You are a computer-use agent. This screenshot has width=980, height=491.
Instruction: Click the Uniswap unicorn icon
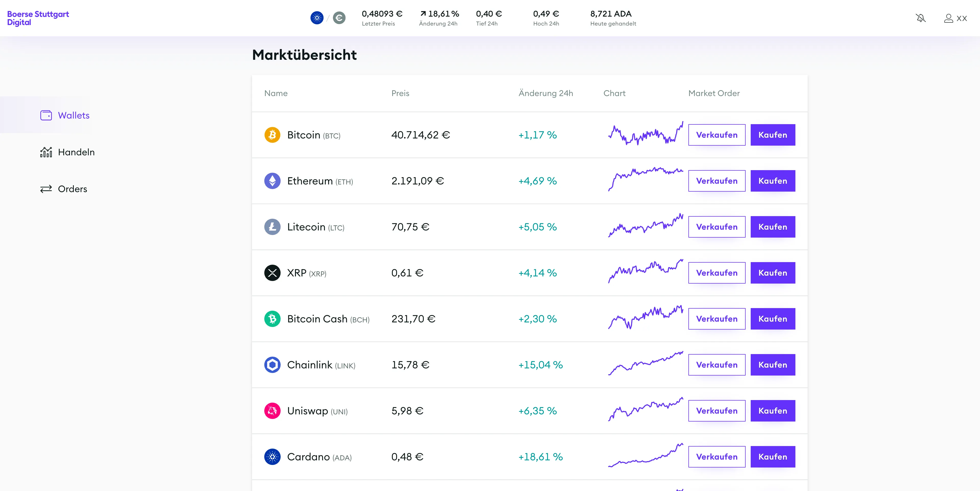point(272,411)
